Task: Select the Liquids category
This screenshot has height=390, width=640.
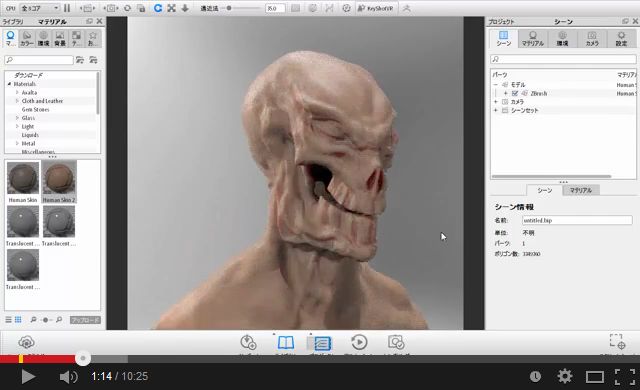Action: point(30,135)
